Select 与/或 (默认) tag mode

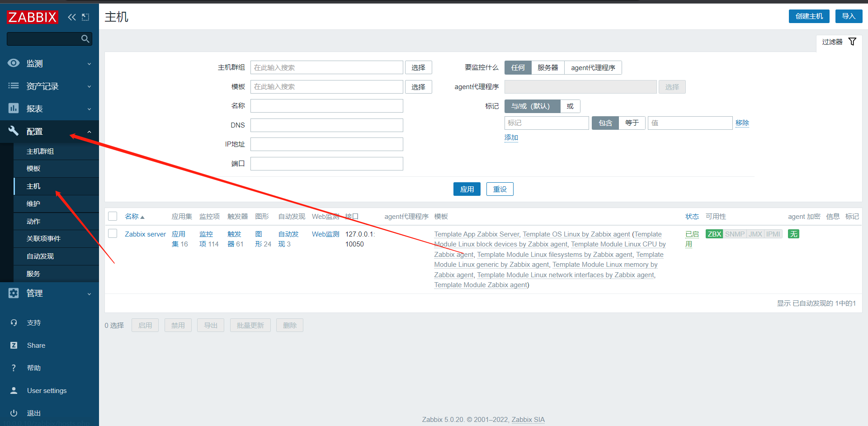click(x=532, y=106)
